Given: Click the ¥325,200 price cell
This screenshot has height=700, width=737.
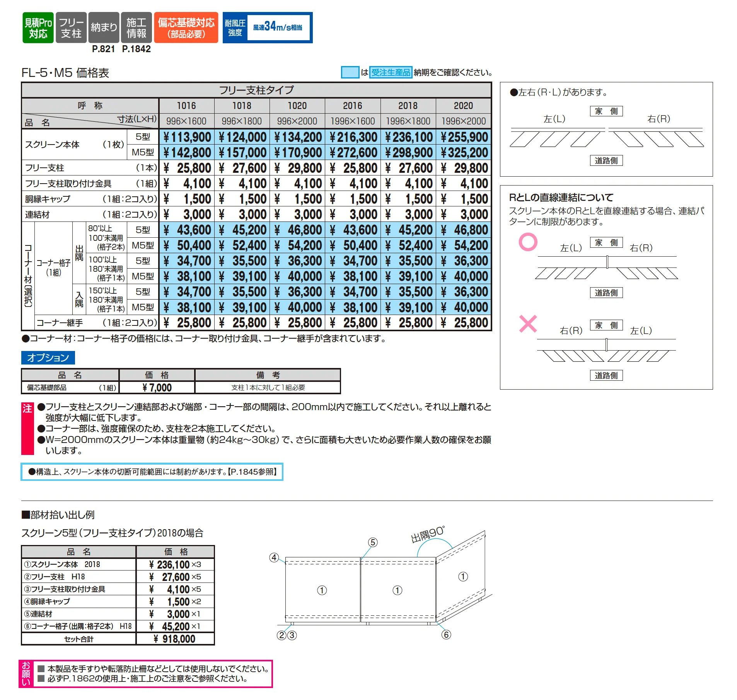Looking at the screenshot, I should 463,152.
